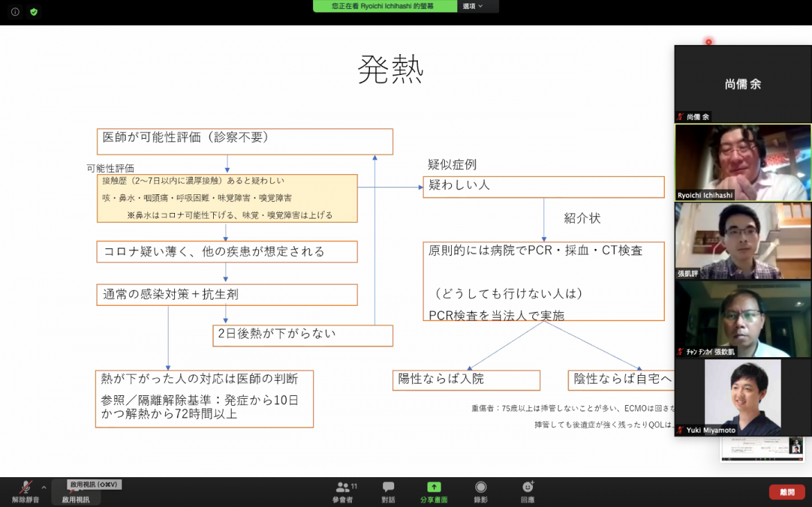Open the meeting info icon
The height and width of the screenshot is (507, 812).
tap(15, 12)
